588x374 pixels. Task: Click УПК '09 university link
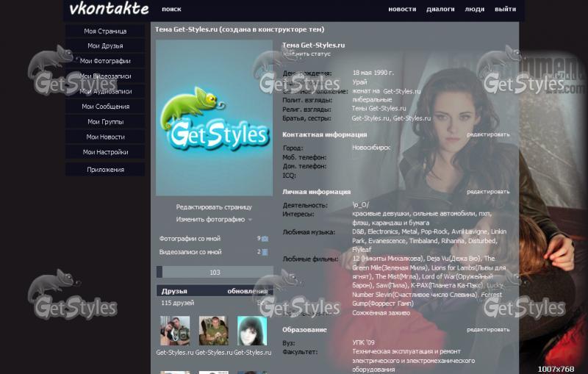[x=363, y=342]
